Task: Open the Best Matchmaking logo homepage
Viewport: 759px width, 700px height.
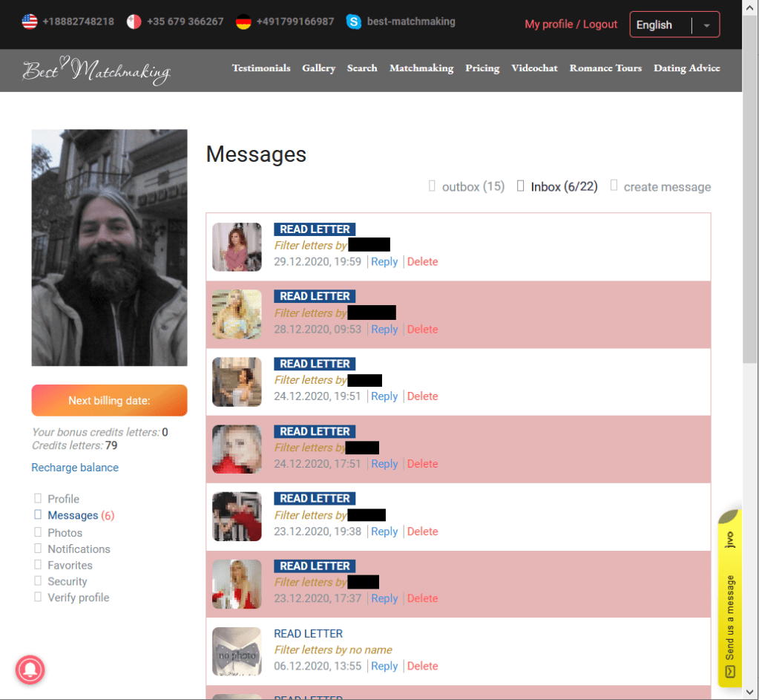Action: [x=96, y=70]
